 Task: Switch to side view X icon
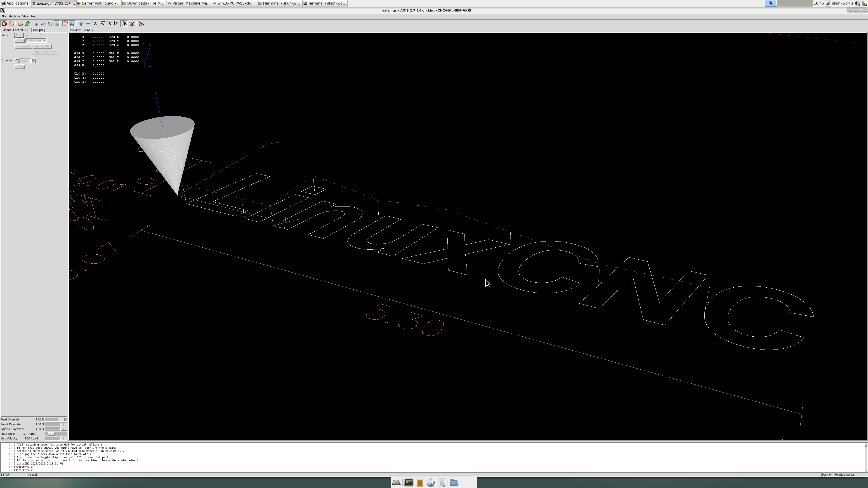point(109,23)
